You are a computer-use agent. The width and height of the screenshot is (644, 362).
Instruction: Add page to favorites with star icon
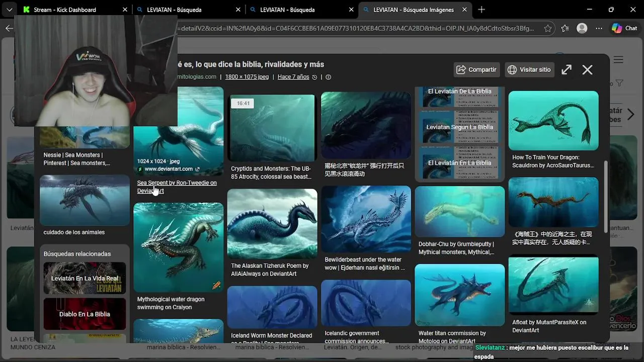[548, 29]
